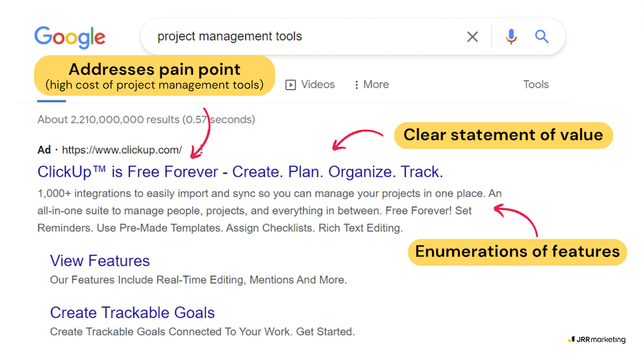Click the magnifying glass search icon
The width and height of the screenshot is (644, 360).
pos(542,36)
